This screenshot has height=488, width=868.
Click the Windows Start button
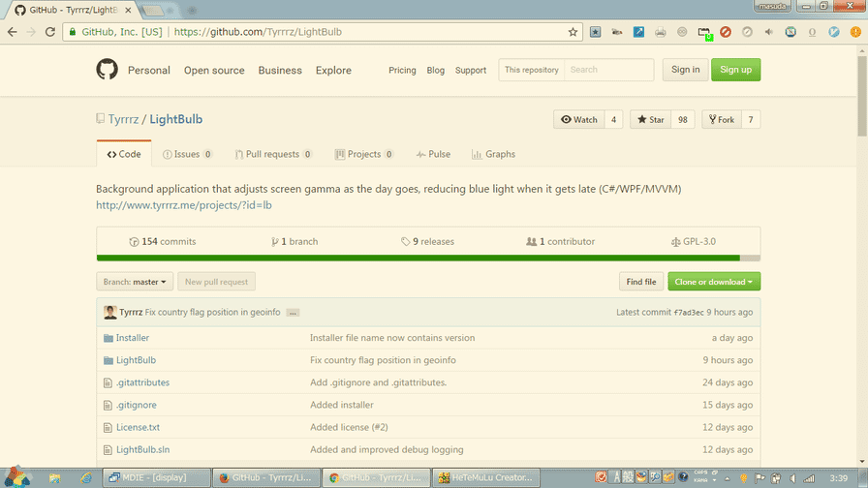(16, 476)
